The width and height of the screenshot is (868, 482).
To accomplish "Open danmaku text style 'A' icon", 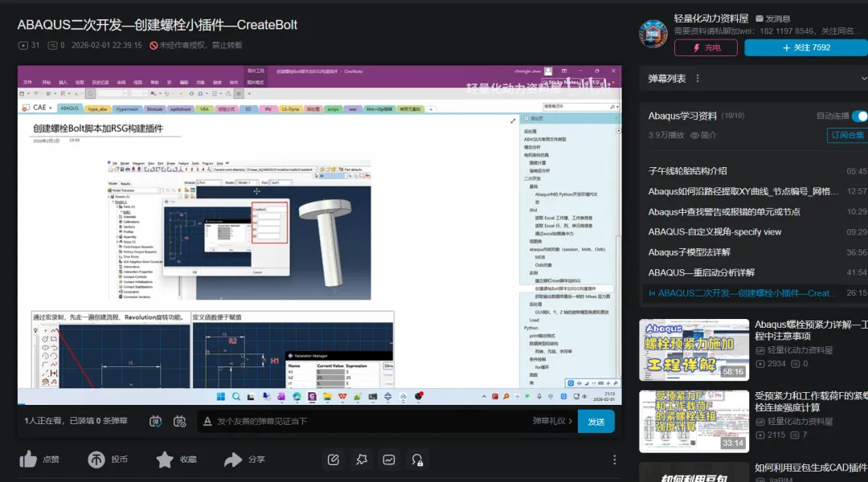I will pos(207,421).
